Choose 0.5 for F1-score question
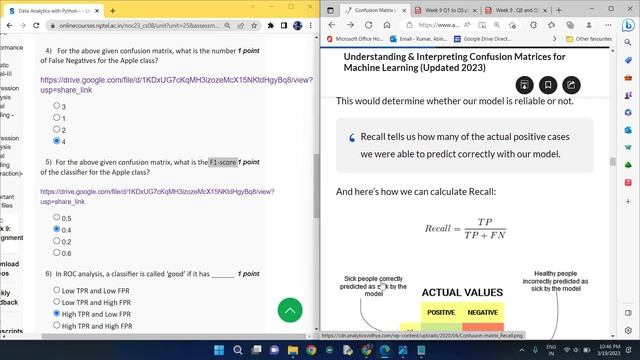 pyautogui.click(x=57, y=217)
